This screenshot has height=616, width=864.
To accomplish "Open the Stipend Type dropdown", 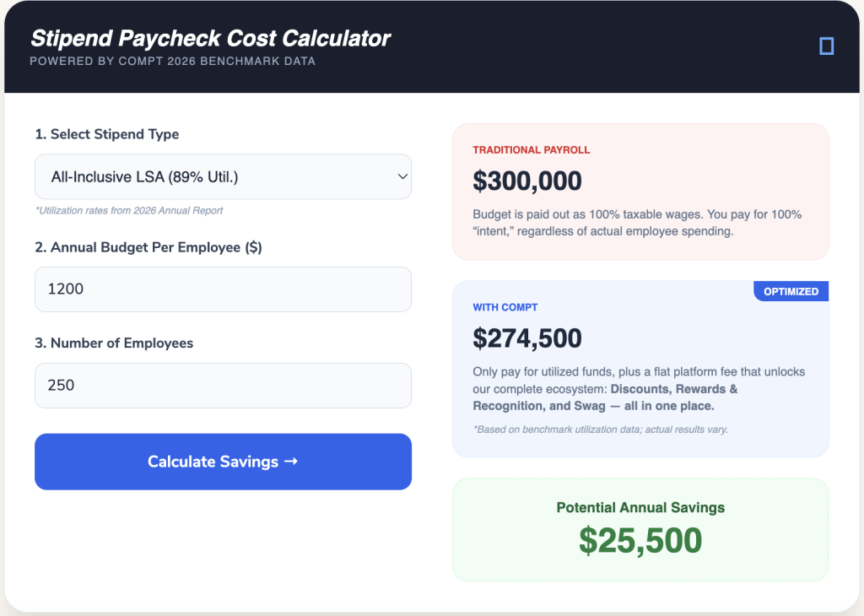I will [223, 177].
